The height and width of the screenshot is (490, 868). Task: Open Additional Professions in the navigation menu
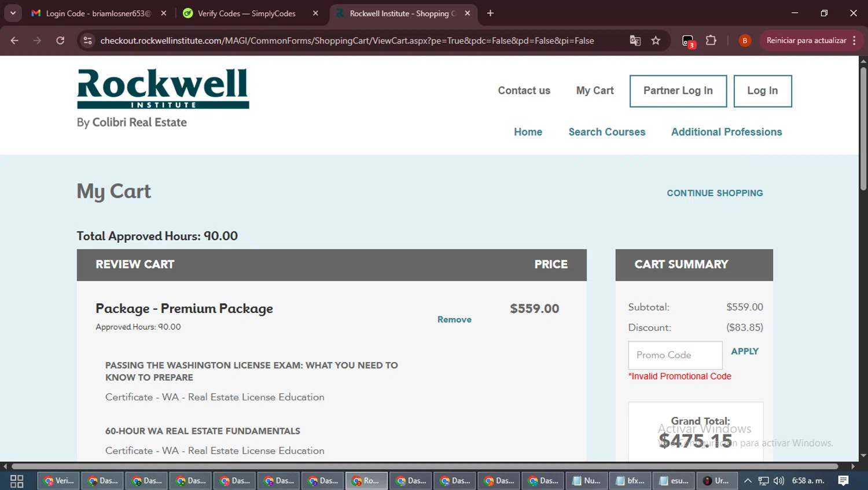[726, 132]
